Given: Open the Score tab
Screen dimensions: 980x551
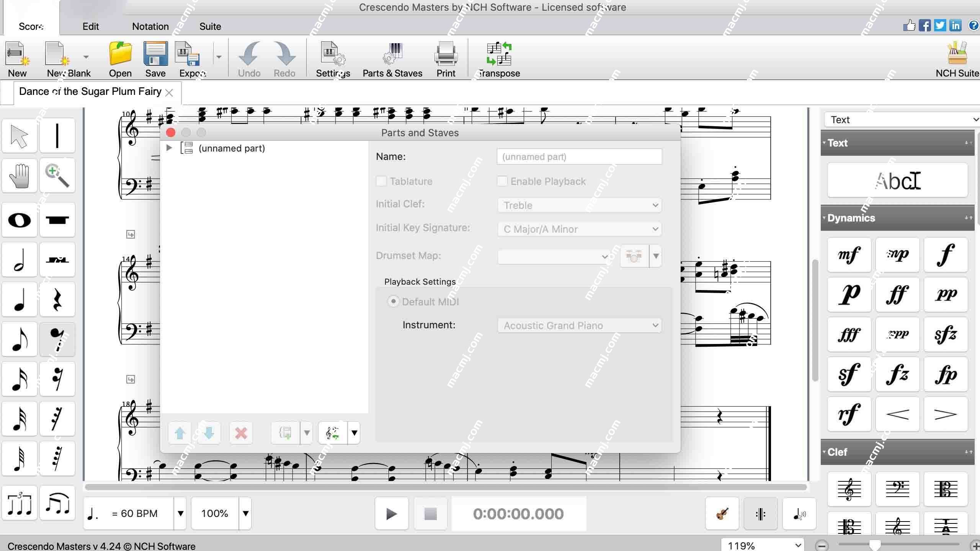Looking at the screenshot, I should 31,26.
